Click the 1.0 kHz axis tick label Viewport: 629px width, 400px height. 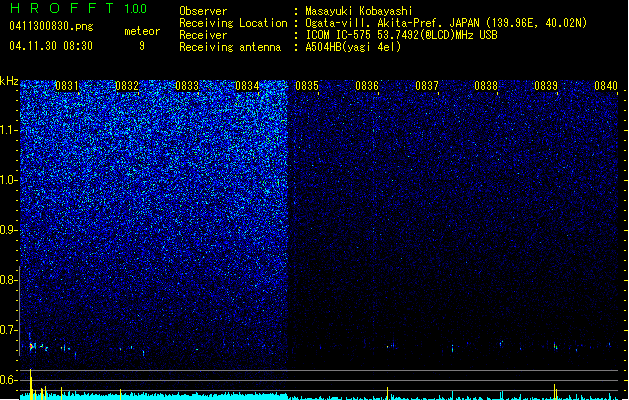[9, 180]
